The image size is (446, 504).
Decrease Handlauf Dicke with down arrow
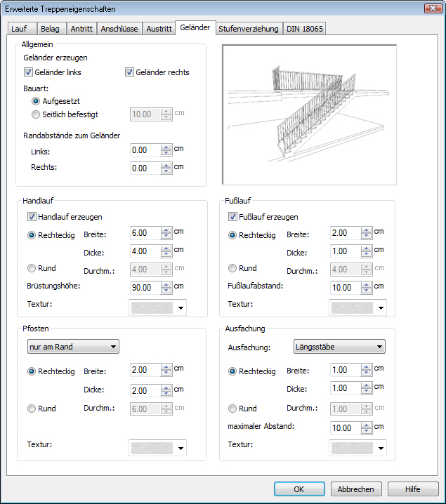coord(166,254)
